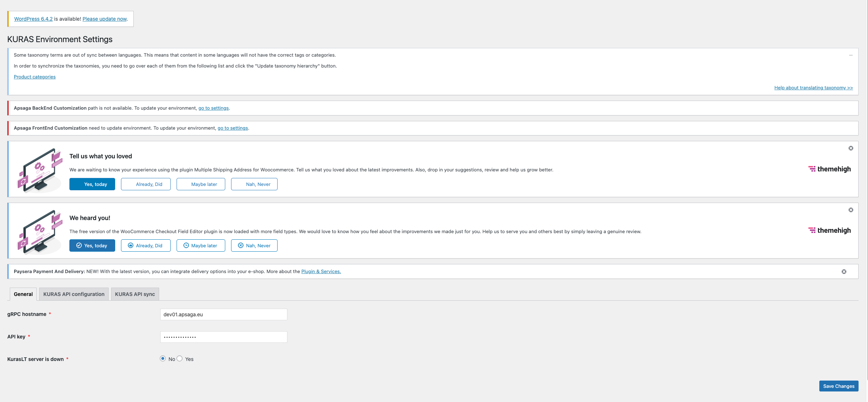Click 'Already, Did' in 'We heard you!' notice
868x402 pixels.
pyautogui.click(x=146, y=245)
